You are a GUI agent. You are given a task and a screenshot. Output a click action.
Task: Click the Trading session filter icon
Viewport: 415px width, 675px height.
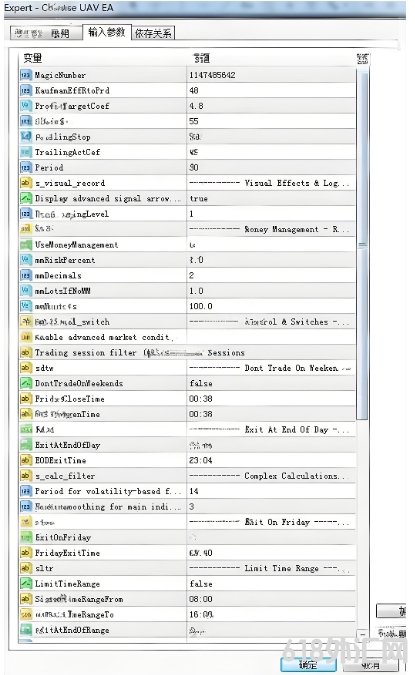26,353
